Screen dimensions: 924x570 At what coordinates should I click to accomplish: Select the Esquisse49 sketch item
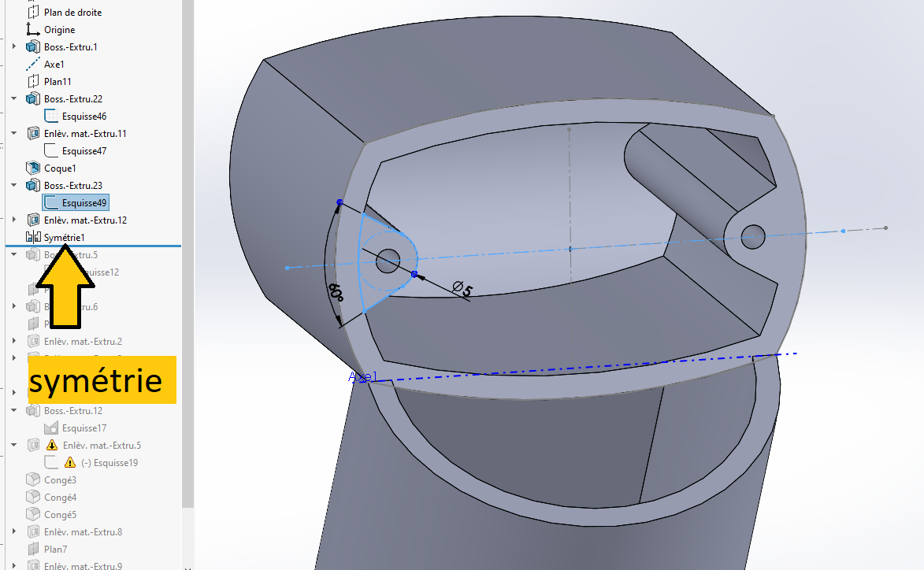(x=76, y=202)
